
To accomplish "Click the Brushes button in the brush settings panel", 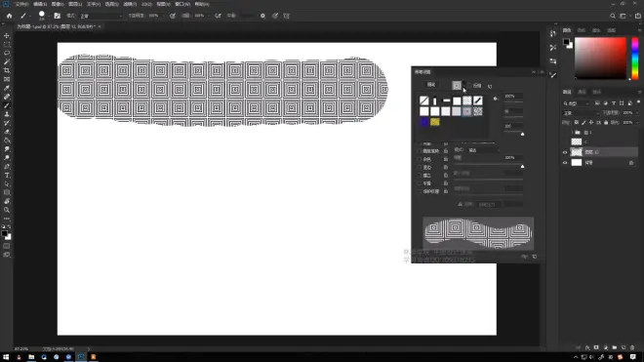I will coord(431,85).
